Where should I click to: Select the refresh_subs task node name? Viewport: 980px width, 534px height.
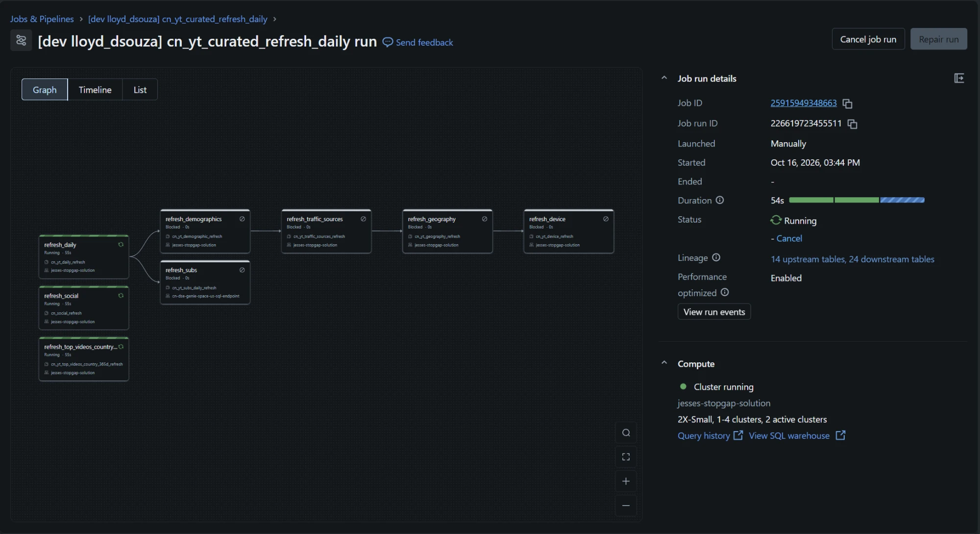pos(181,270)
